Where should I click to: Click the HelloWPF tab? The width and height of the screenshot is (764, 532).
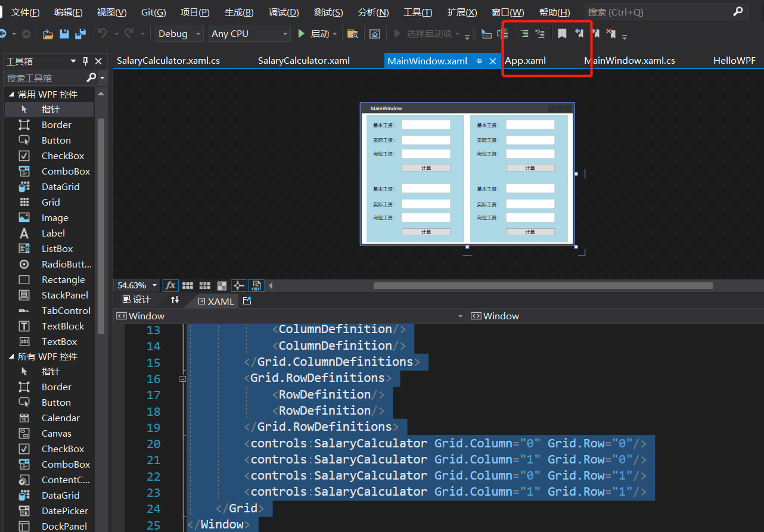pos(734,61)
